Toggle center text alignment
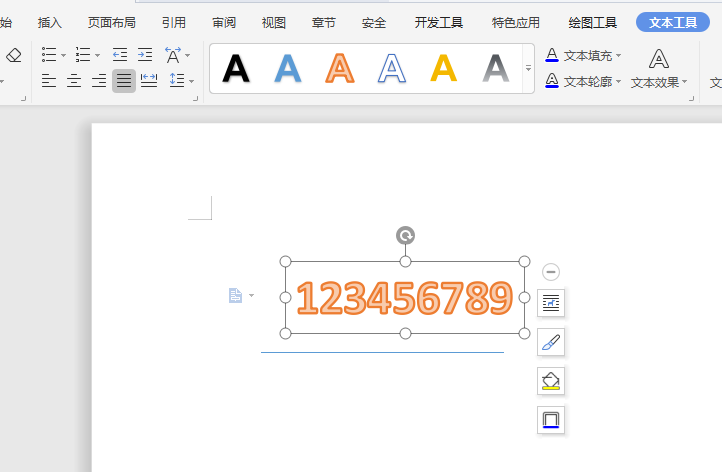Image resolution: width=722 pixels, height=472 pixels. (x=74, y=81)
